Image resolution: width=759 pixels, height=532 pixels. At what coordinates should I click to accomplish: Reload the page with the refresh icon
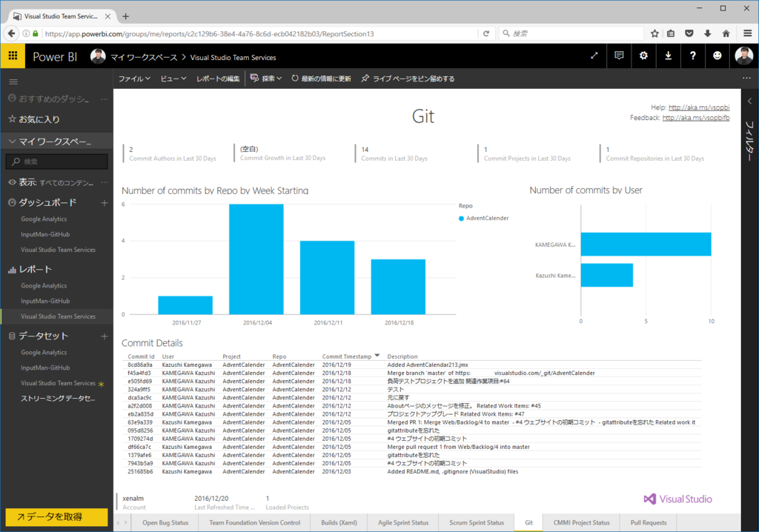tap(486, 33)
